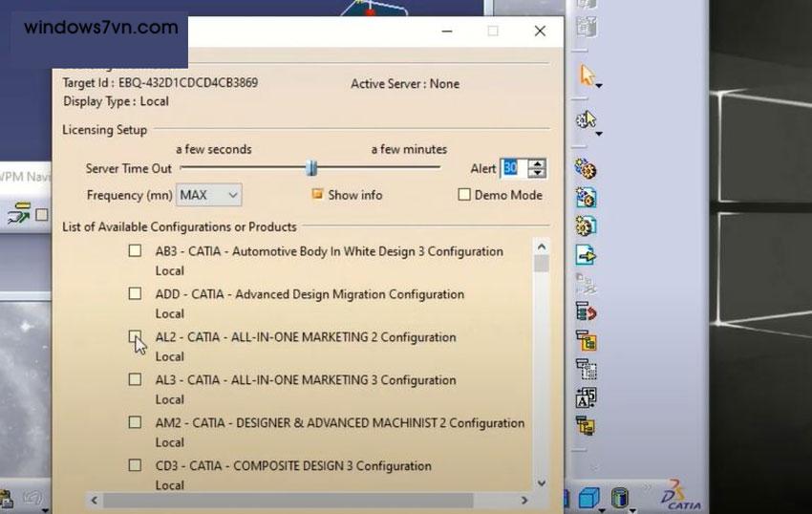Toggle the checkbox beside the VPM Navigator icon
The height and width of the screenshot is (514, 812).
[x=42, y=215]
